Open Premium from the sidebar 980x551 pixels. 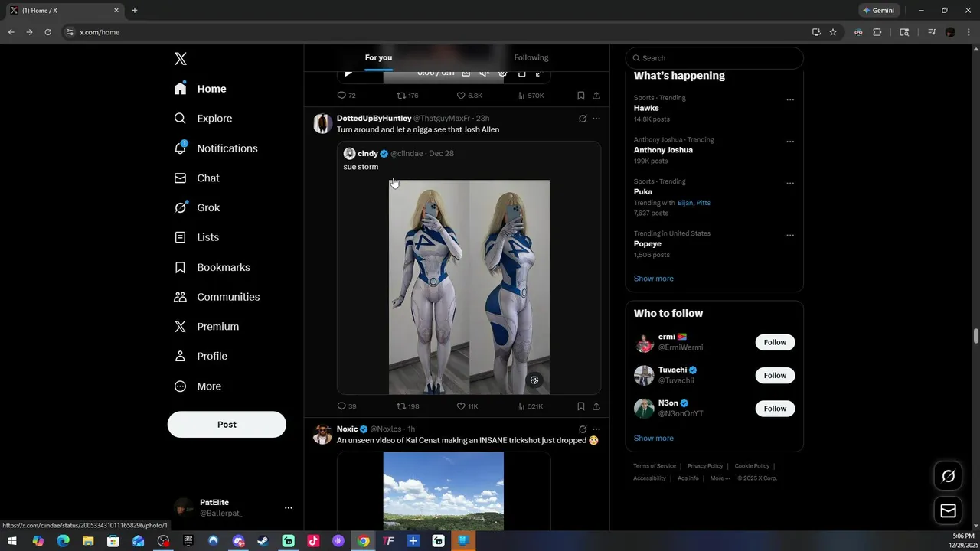(207, 327)
